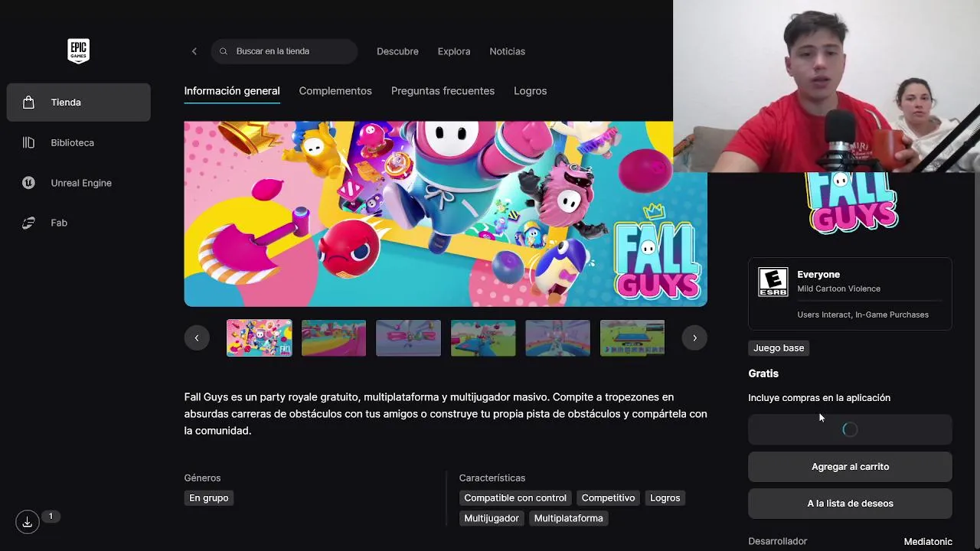The width and height of the screenshot is (980, 551).
Task: Click the Biblioteca library icon
Action: (28, 142)
